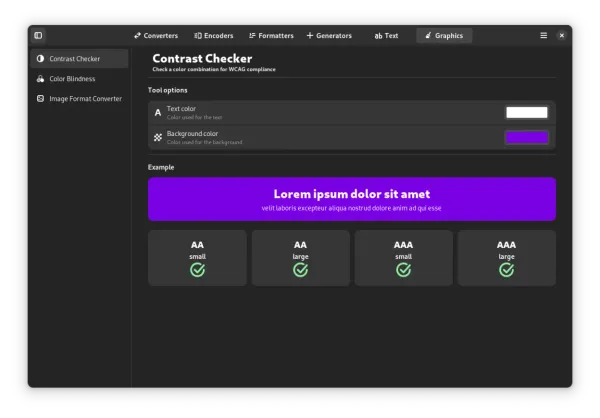Click the 'Background color' row label

coord(192,134)
